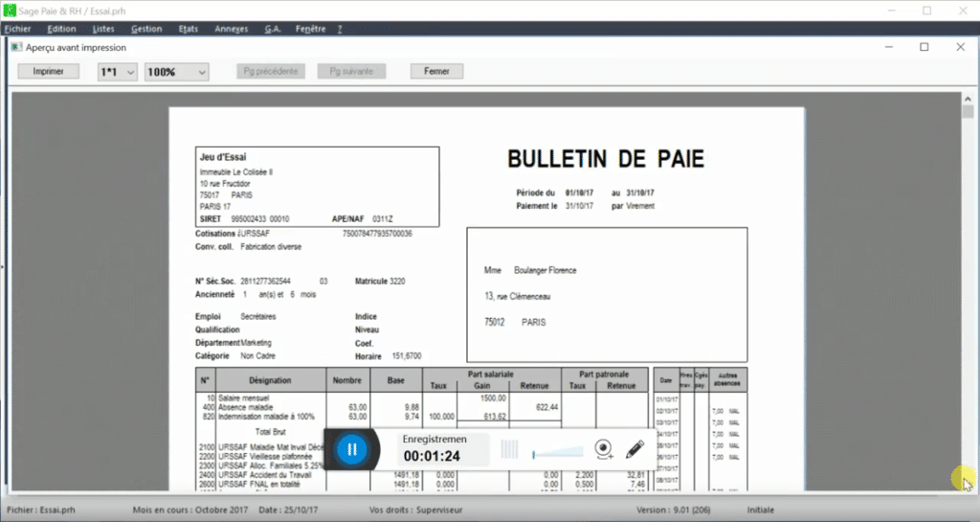Click the Boulanger Florence employee name
Image resolution: width=980 pixels, height=522 pixels.
click(x=545, y=270)
